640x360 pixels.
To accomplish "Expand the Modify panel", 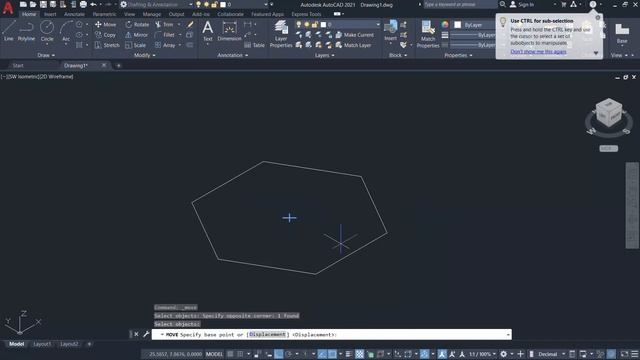I will coord(144,55).
